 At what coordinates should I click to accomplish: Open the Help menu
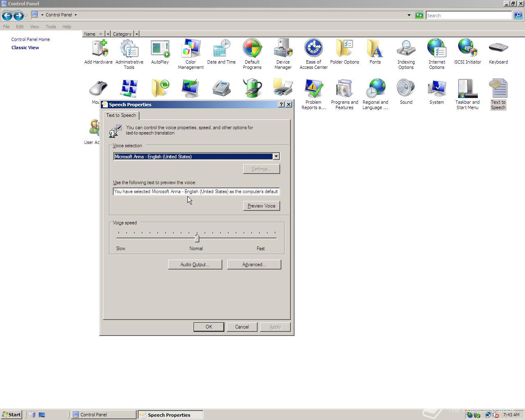coord(67,27)
